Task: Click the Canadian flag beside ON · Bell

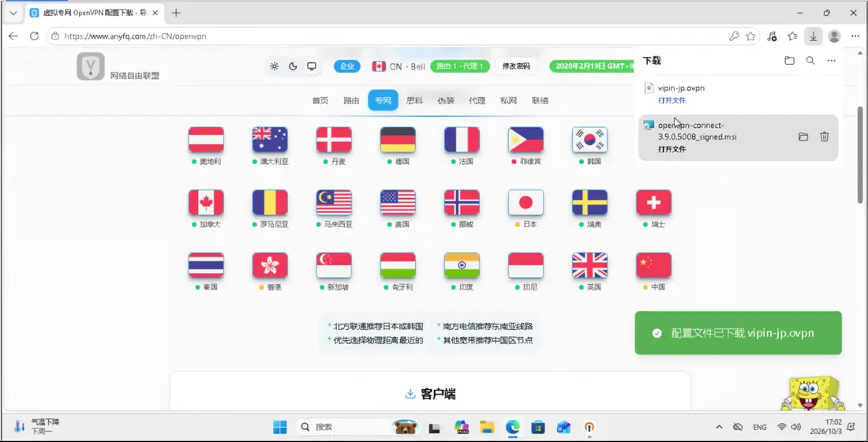Action: pyautogui.click(x=379, y=66)
